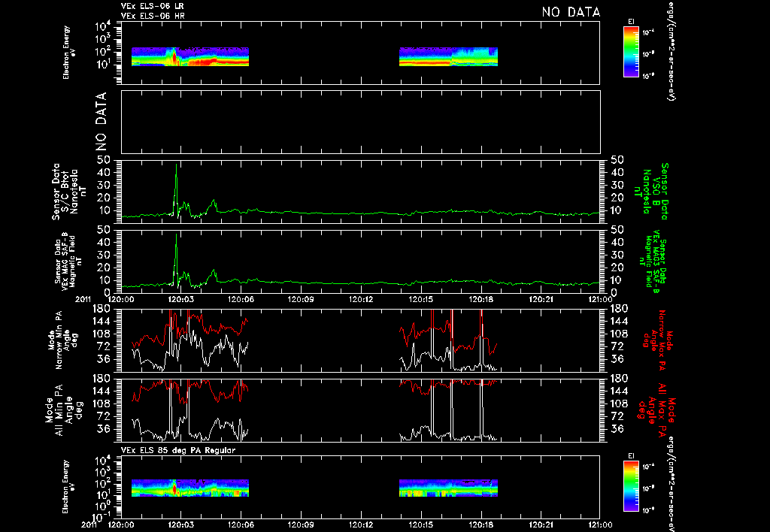Click the vertical 'NO DATA' empty panel label
Screen dimensions: 770x532
point(102,122)
